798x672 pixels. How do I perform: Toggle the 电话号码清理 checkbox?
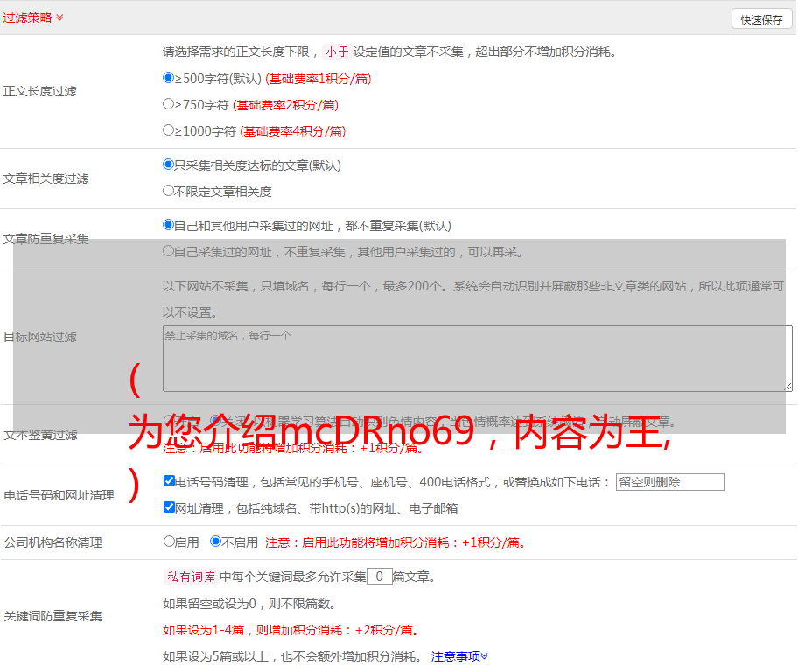pyautogui.click(x=170, y=481)
